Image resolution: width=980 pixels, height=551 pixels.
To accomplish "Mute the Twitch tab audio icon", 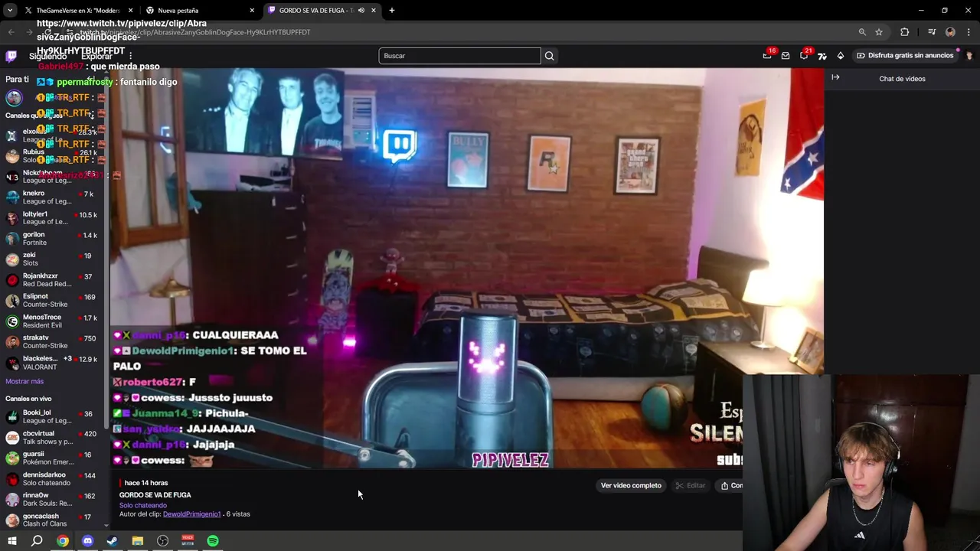I will pyautogui.click(x=361, y=11).
